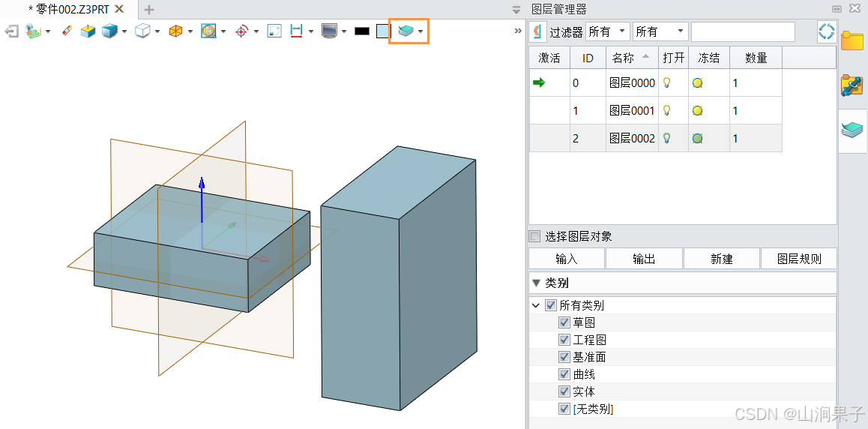Click the filter icon left of 过滤器
Viewport: 868px width, 429px height.
[x=537, y=31]
